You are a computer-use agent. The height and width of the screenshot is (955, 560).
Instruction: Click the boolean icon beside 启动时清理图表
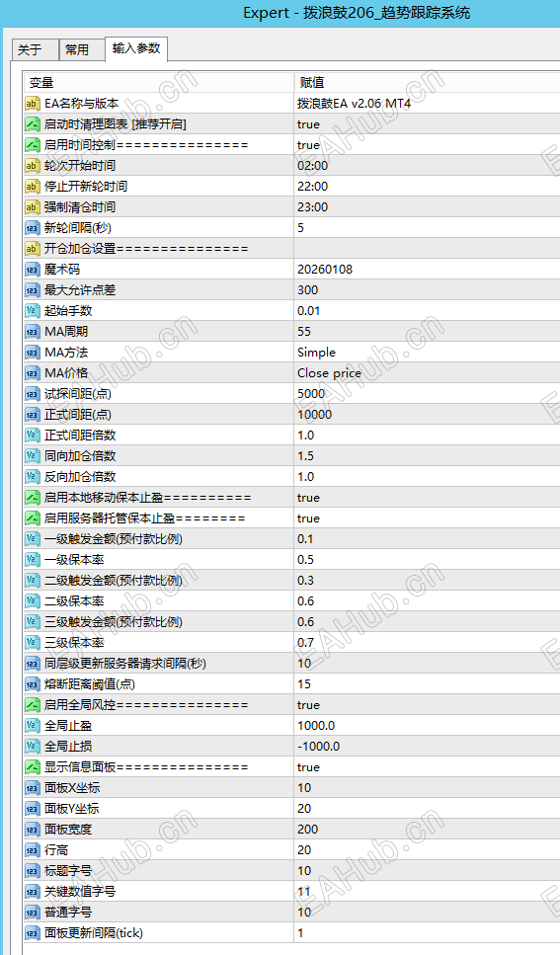coord(33,124)
